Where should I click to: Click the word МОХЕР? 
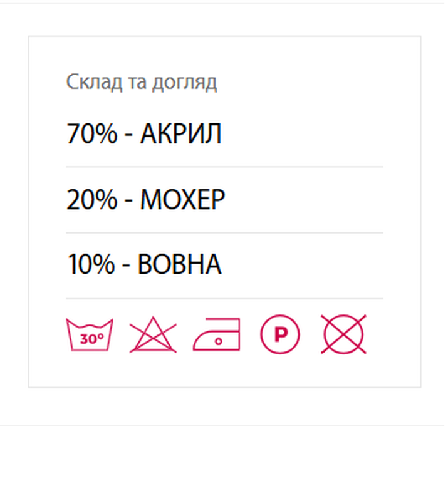pos(182,200)
